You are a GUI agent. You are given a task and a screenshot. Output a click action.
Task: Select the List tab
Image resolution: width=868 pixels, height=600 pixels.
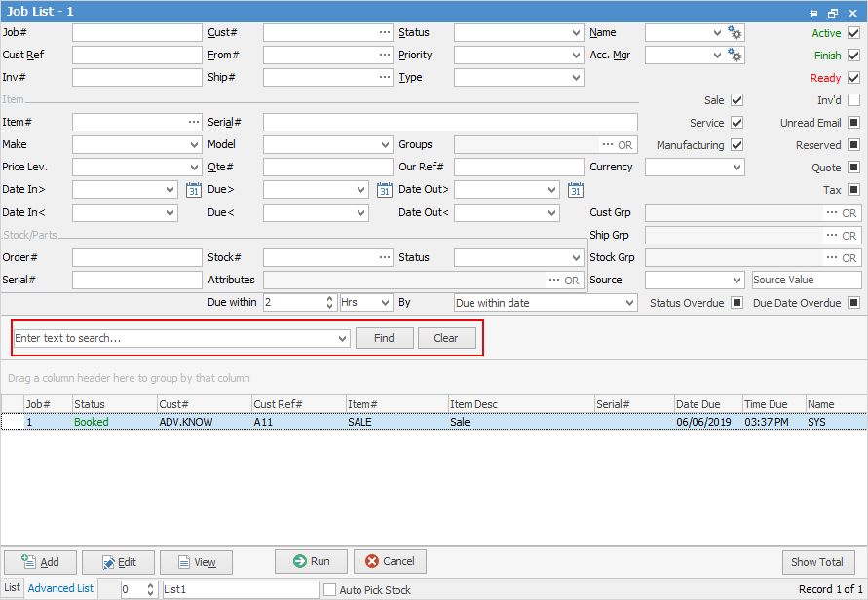tap(12, 587)
